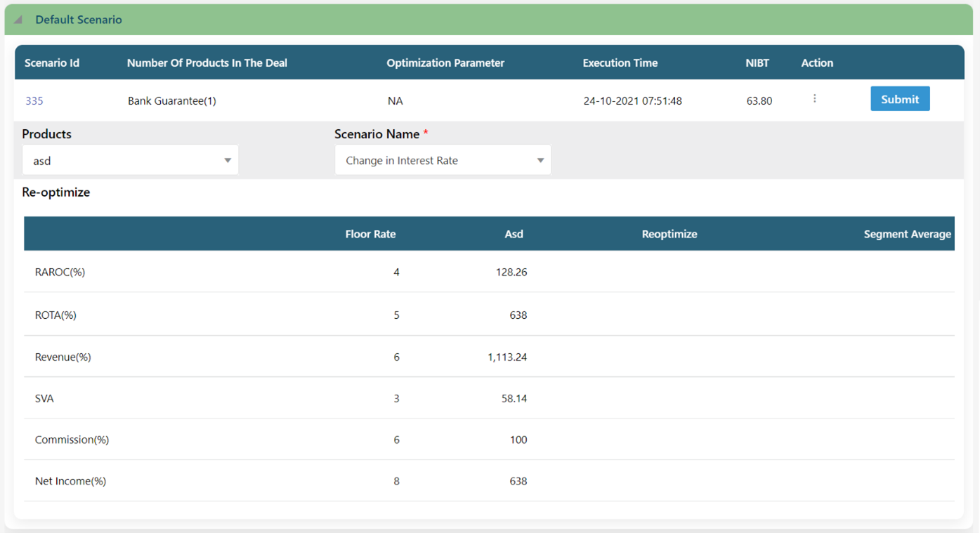Click the NIBT column header
This screenshot has height=533, width=980.
point(757,62)
